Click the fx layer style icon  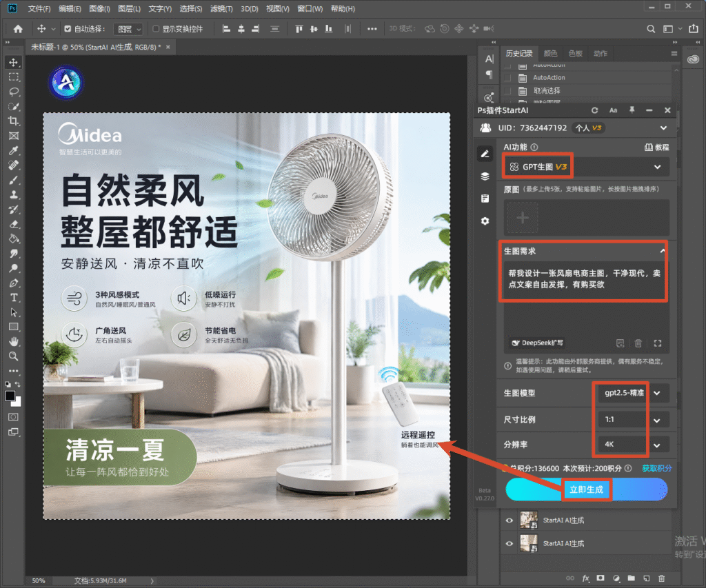[586, 578]
